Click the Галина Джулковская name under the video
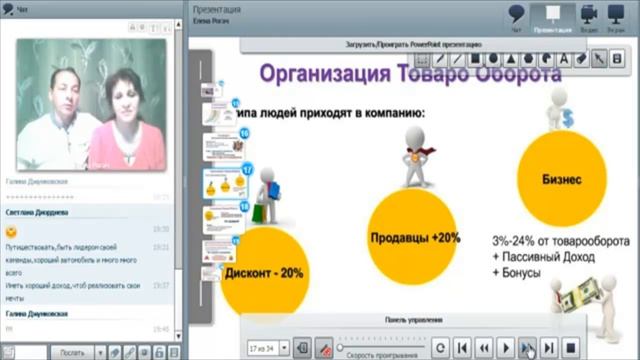This screenshot has width=640, height=360. [x=37, y=181]
